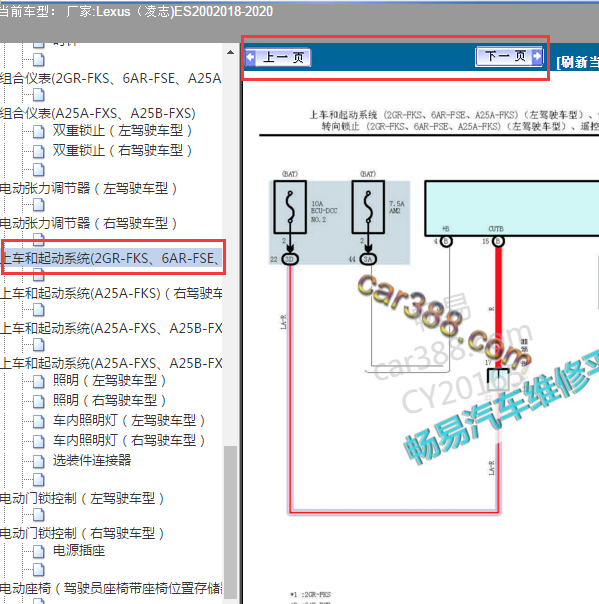Click blank page icon under 组合仪表(2GR-FKS、6AR-FSE、A25A
This screenshot has width=599, height=604.
click(39, 94)
